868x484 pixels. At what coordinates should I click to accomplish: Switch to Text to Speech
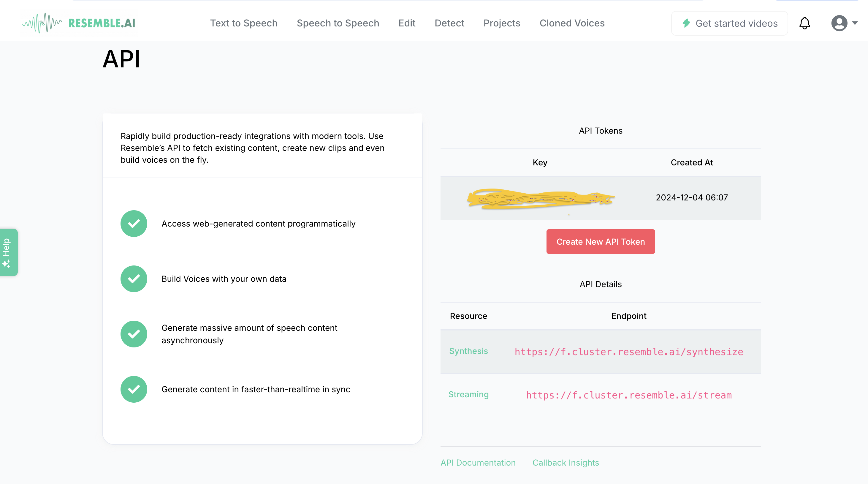[244, 23]
